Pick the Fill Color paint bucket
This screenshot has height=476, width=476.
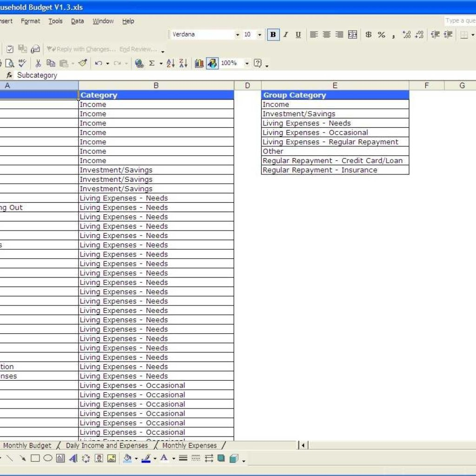pos(127,459)
